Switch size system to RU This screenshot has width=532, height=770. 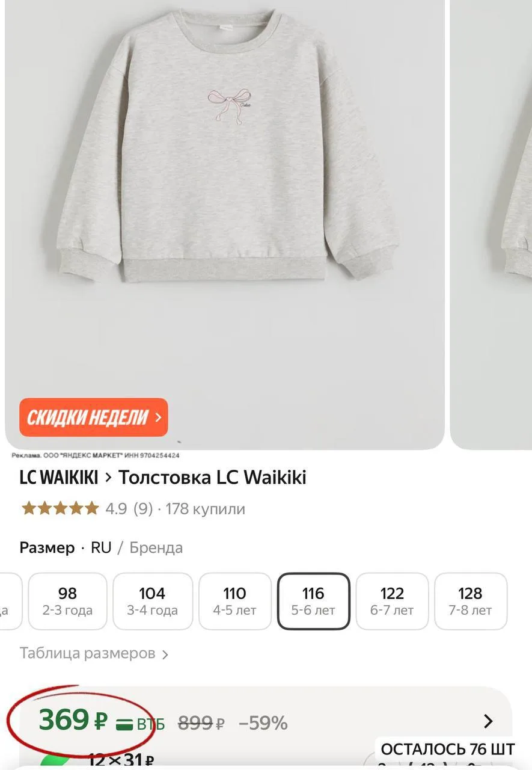point(101,548)
